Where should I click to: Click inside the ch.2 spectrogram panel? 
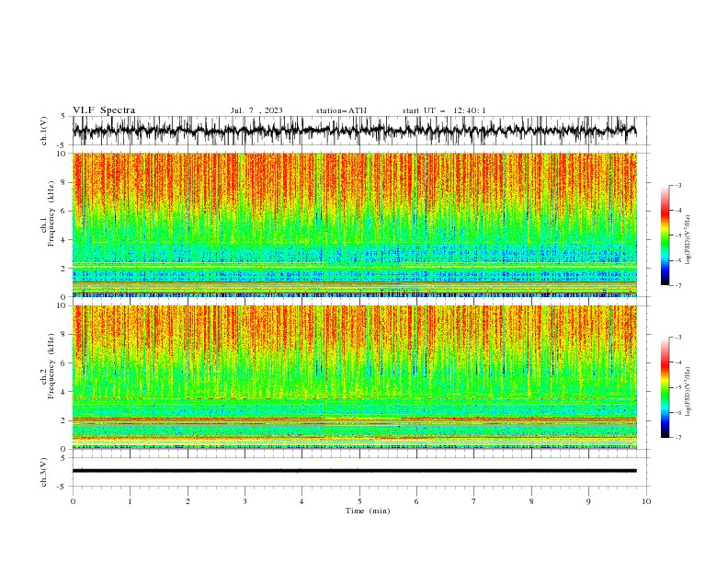[x=355, y=377]
